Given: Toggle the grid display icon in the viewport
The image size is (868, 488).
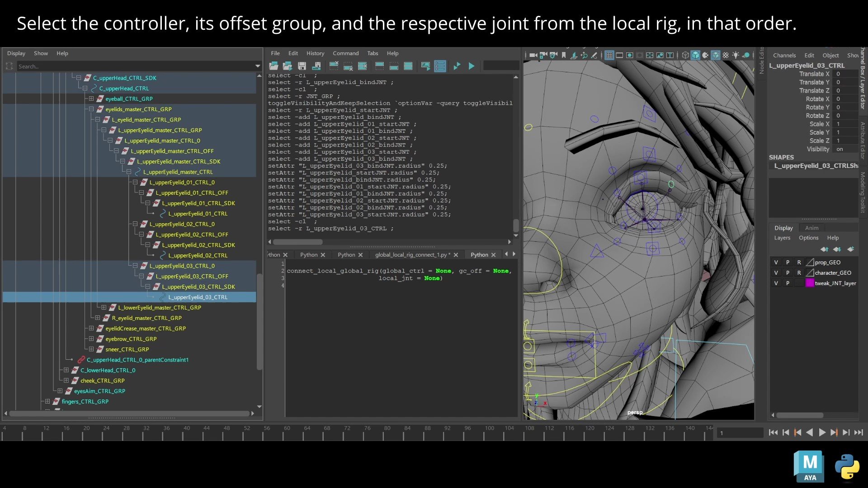Looking at the screenshot, I should tap(609, 55).
